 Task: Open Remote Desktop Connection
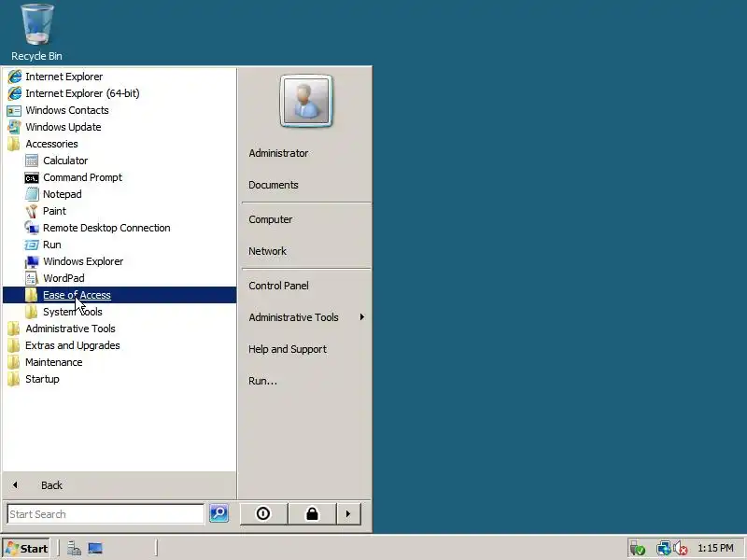pyautogui.click(x=120, y=228)
